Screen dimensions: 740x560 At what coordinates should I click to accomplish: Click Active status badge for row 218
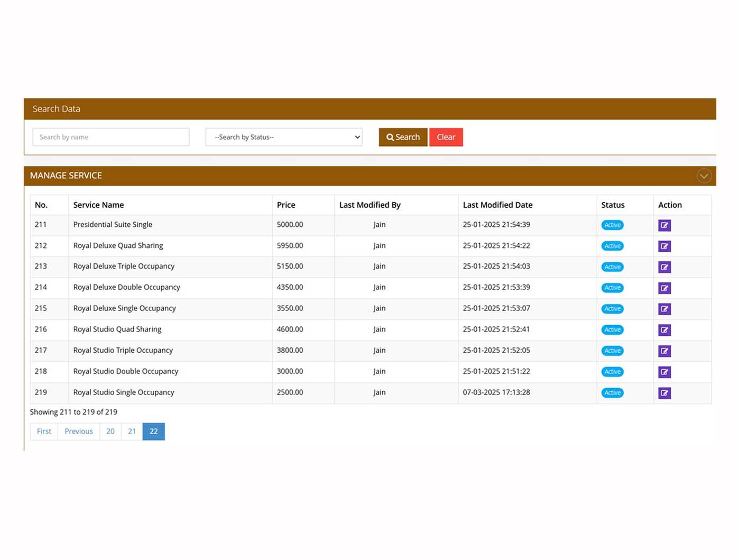click(x=612, y=372)
